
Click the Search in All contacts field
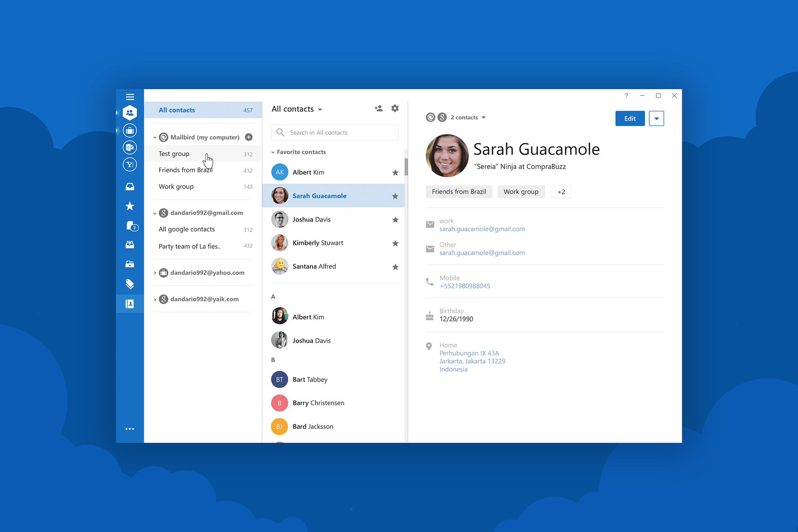point(335,133)
